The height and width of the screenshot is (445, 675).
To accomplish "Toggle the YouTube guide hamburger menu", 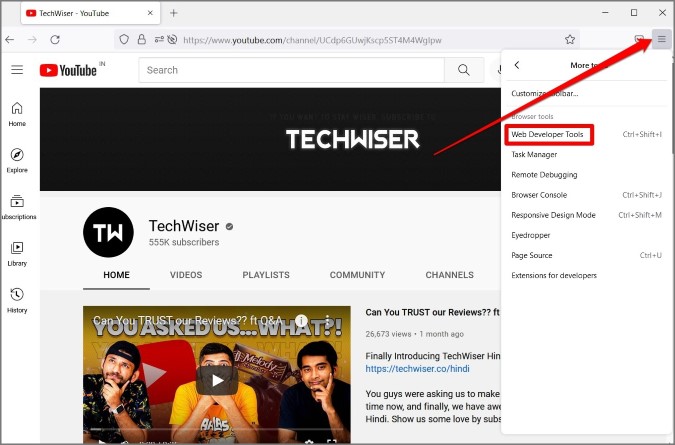I will point(17,70).
